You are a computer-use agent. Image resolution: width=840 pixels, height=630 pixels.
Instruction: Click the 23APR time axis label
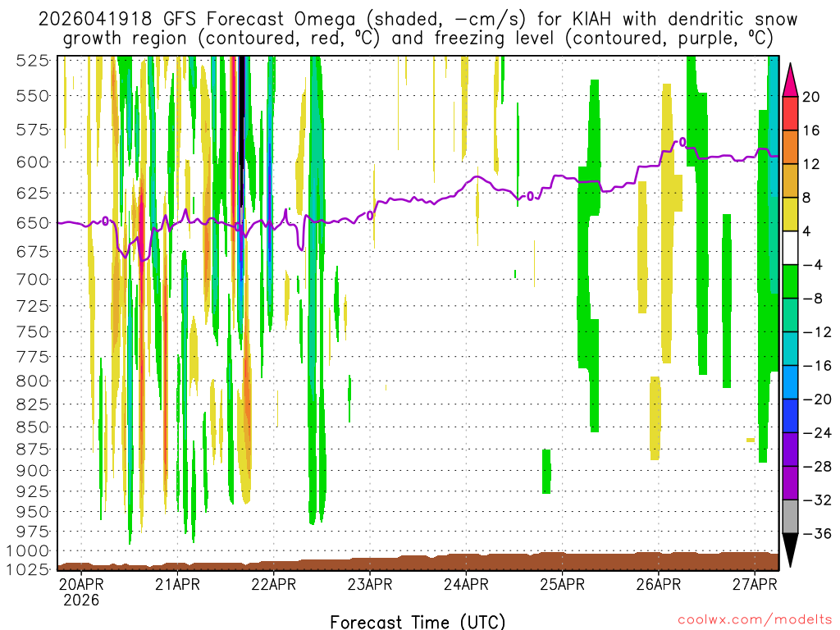370,584
